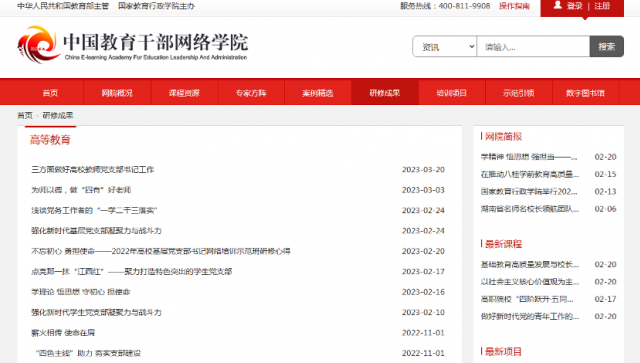Screen dimensions: 640x363
Task: Open article 为师以德,做"四有"好老师
Action: (x=81, y=190)
